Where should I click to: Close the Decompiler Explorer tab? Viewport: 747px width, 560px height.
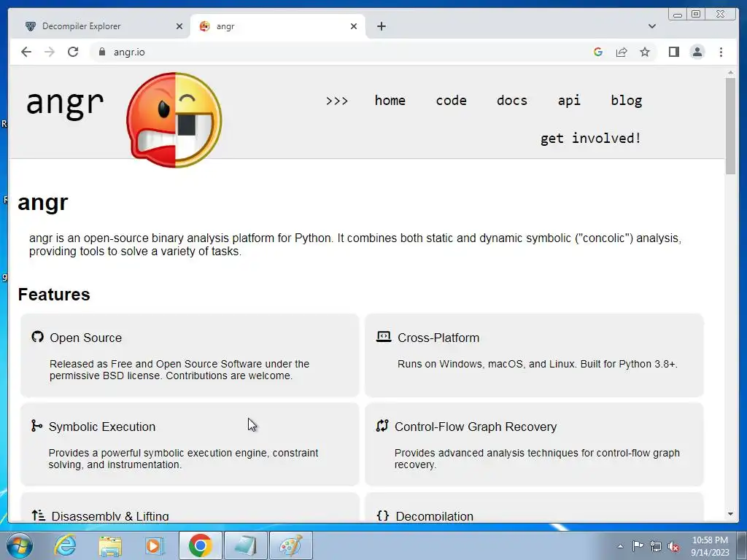[179, 26]
